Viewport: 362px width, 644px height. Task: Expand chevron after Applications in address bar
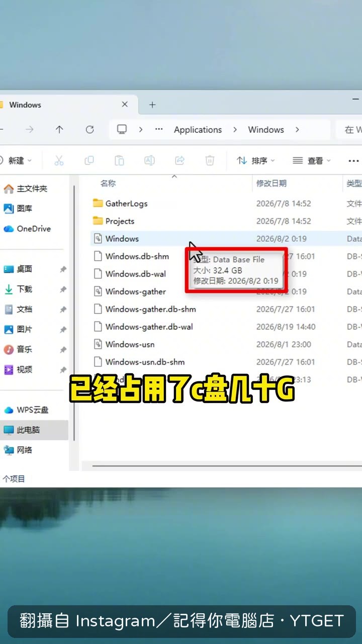[235, 130]
